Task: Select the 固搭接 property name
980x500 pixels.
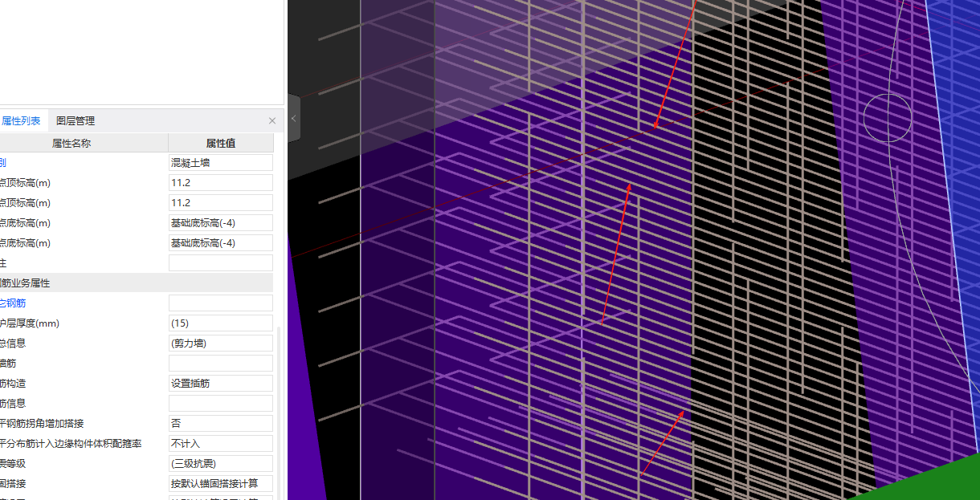Action: (13, 483)
